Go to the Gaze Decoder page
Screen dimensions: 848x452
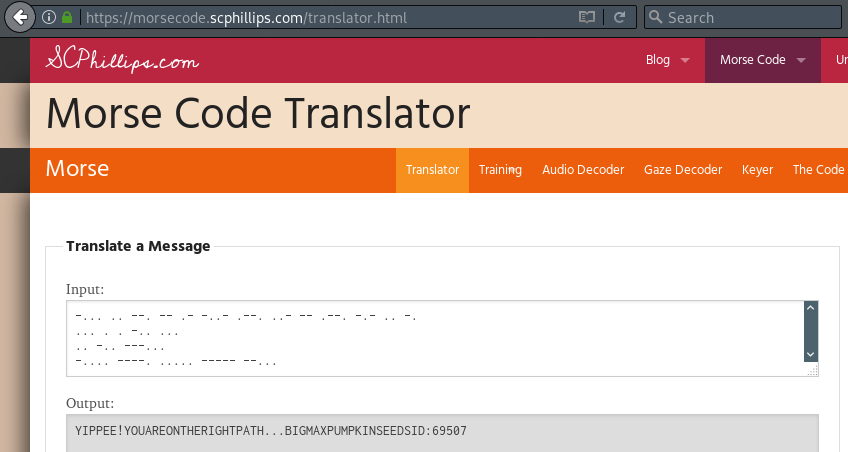[x=683, y=170]
